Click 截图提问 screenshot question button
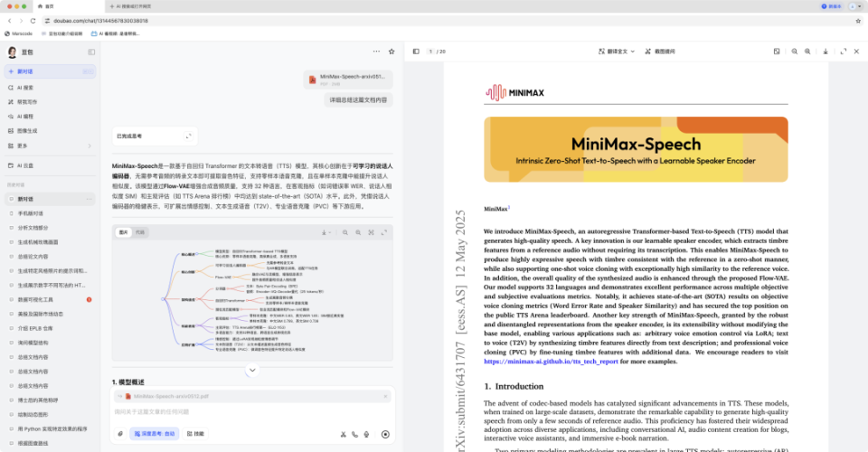This screenshot has height=452, width=868. point(660,52)
